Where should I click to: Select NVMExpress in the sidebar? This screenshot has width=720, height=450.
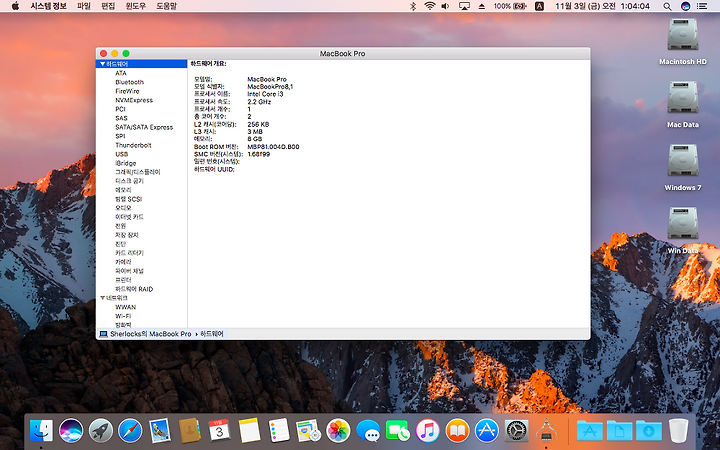134,100
